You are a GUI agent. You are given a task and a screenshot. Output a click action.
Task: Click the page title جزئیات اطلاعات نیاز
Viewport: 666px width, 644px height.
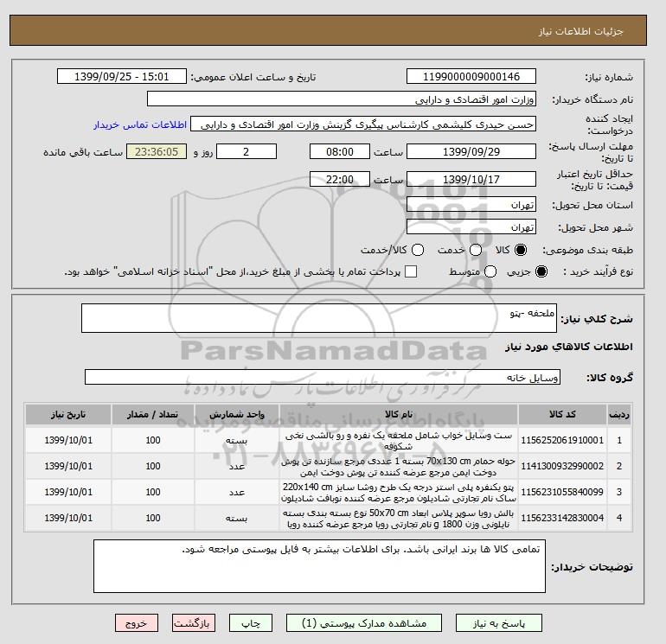(580, 32)
